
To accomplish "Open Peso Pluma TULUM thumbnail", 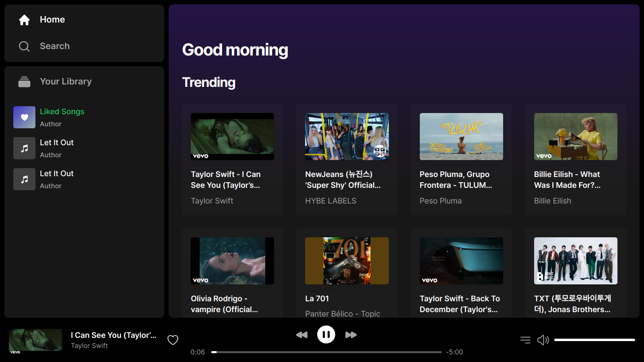I will coord(461,136).
